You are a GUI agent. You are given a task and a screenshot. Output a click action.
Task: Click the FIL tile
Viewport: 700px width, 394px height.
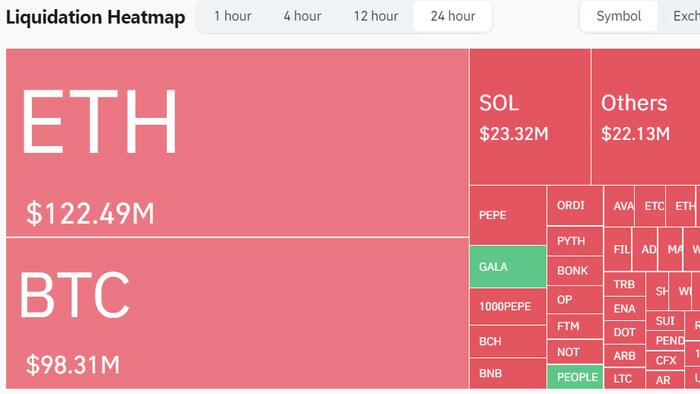[x=618, y=249]
